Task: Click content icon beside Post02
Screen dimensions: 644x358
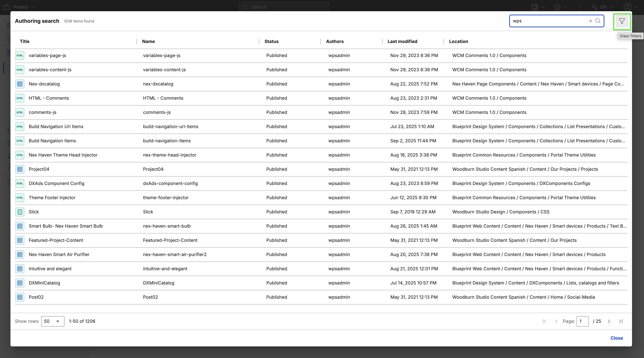Action: (20, 297)
